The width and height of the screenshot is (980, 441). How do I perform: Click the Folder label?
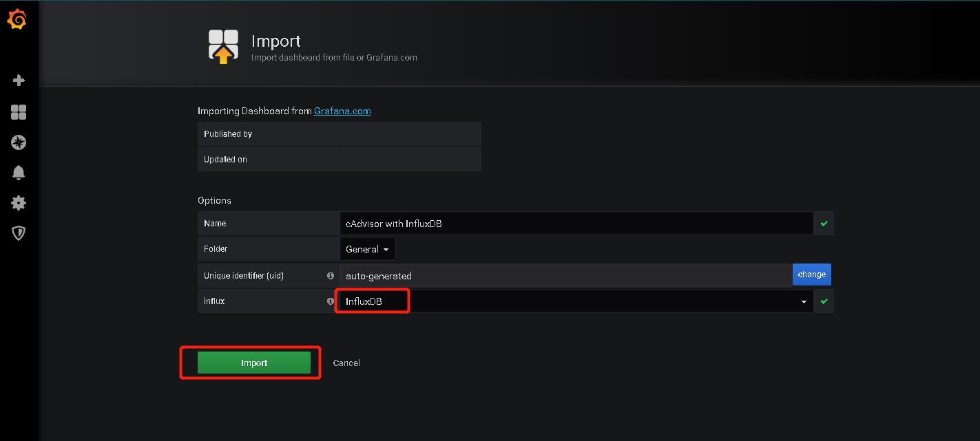(x=216, y=249)
